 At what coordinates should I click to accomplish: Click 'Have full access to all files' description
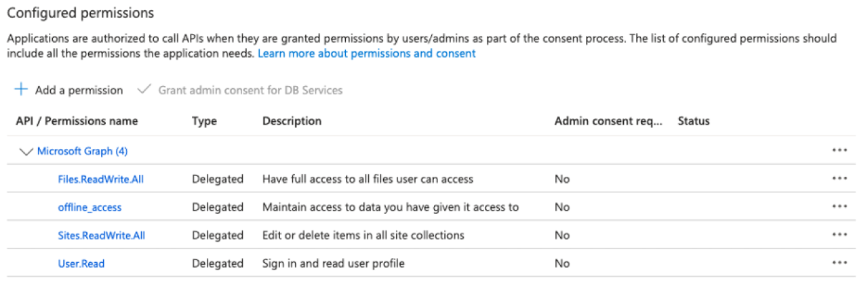368,179
